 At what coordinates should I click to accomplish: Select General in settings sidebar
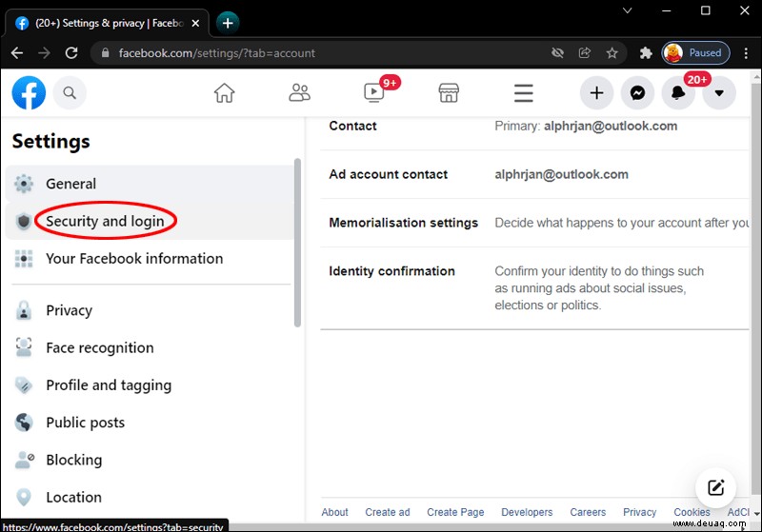click(150, 184)
